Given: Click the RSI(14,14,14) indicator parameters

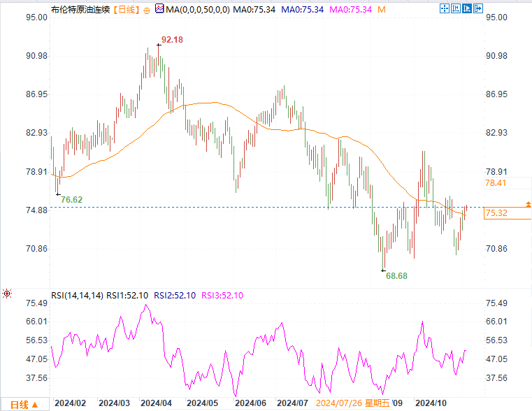Looking at the screenshot, I should point(77,296).
